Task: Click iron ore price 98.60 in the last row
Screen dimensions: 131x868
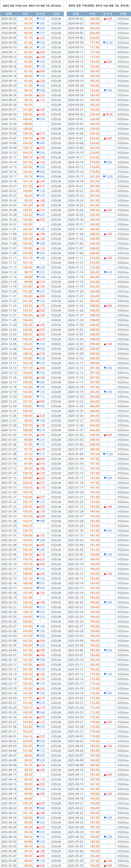Action: pos(28,865)
